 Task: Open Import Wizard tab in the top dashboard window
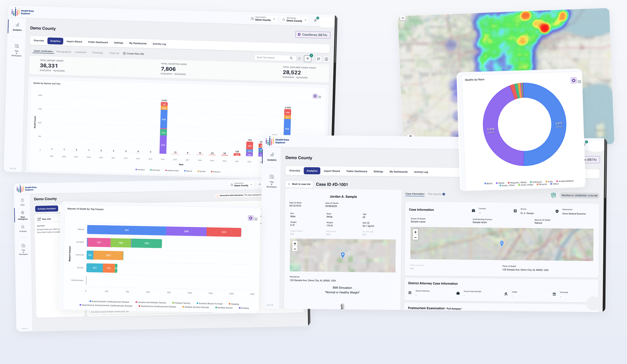point(74,41)
